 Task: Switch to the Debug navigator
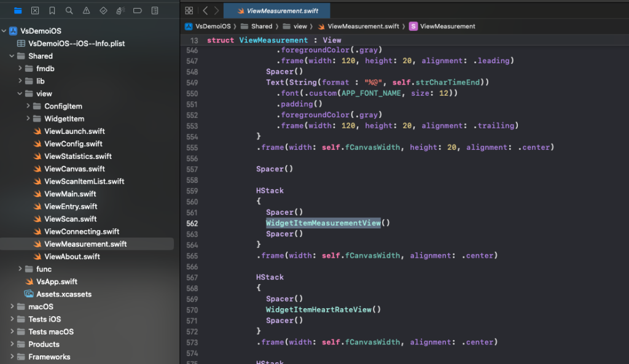(120, 10)
